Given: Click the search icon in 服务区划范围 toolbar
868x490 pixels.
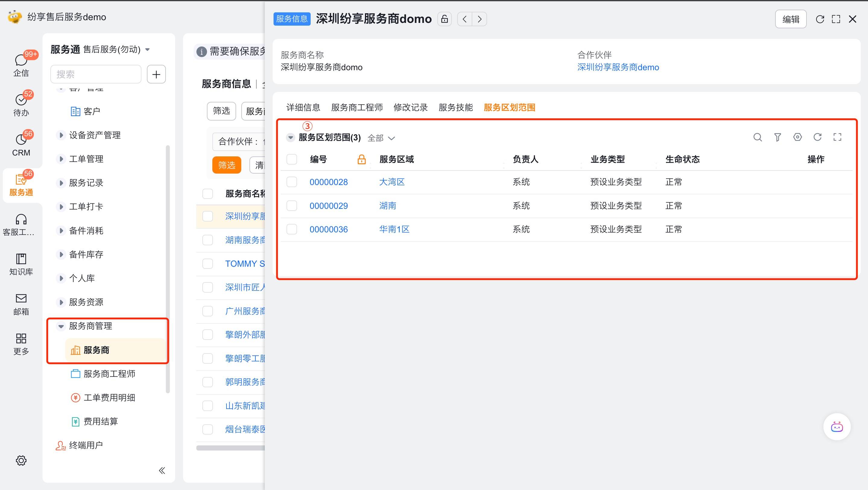Looking at the screenshot, I should [758, 137].
